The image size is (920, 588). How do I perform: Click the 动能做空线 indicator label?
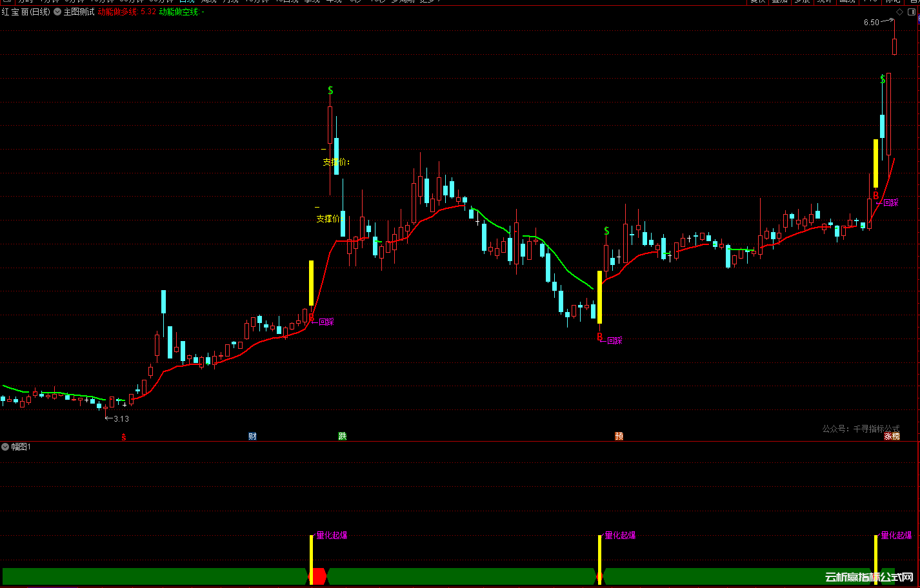point(179,12)
